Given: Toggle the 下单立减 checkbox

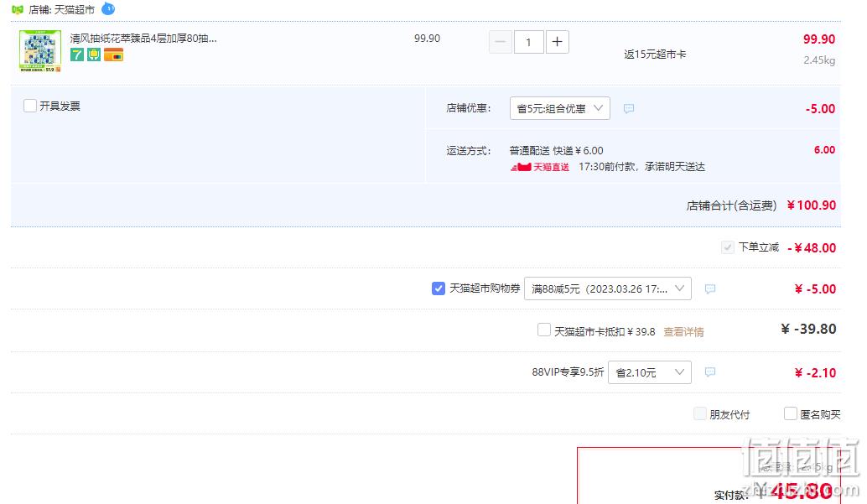Looking at the screenshot, I should pyautogui.click(x=728, y=247).
